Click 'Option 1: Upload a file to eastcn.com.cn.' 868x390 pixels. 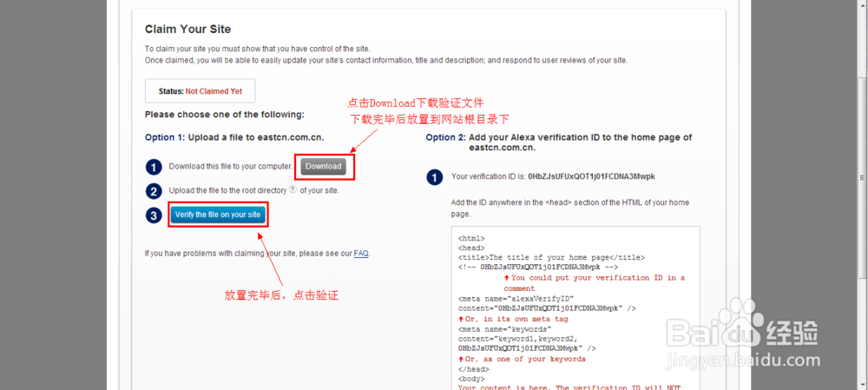coord(234,137)
